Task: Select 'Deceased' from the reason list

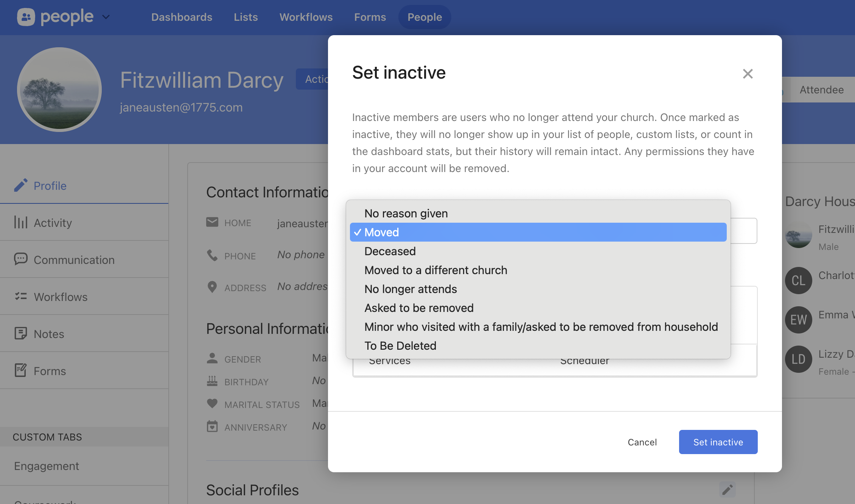Action: coord(390,251)
